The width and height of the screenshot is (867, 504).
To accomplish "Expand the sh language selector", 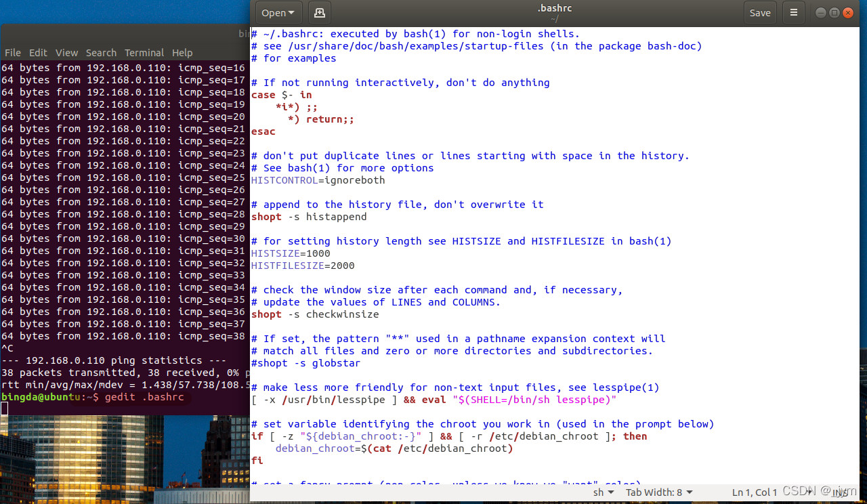I will pyautogui.click(x=604, y=492).
